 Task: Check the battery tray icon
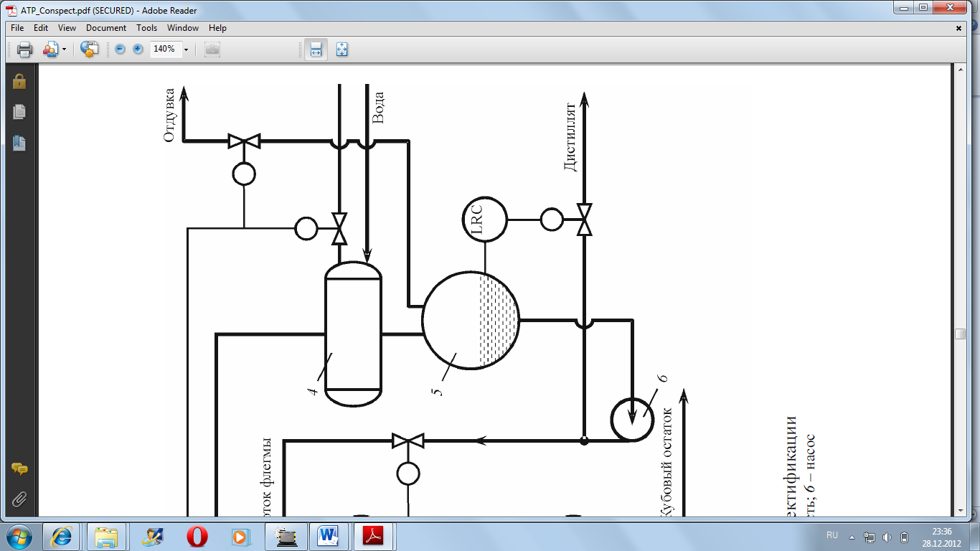point(904,537)
